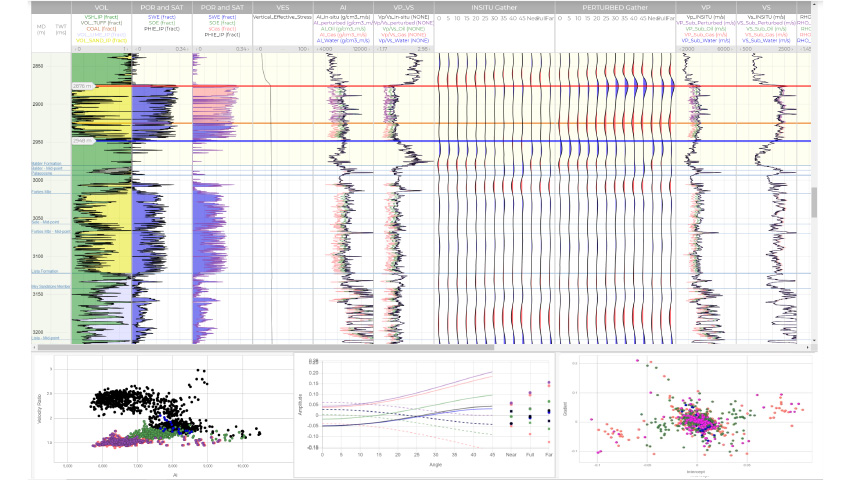The image size is (852, 480).
Task: Click the Lista - Mid-point marker label
Action: point(45,338)
